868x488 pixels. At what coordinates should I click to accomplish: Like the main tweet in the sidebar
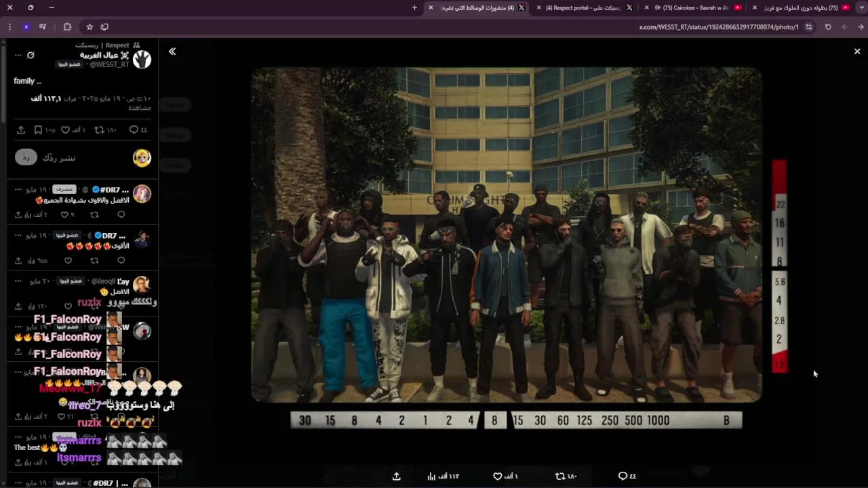pos(73,130)
